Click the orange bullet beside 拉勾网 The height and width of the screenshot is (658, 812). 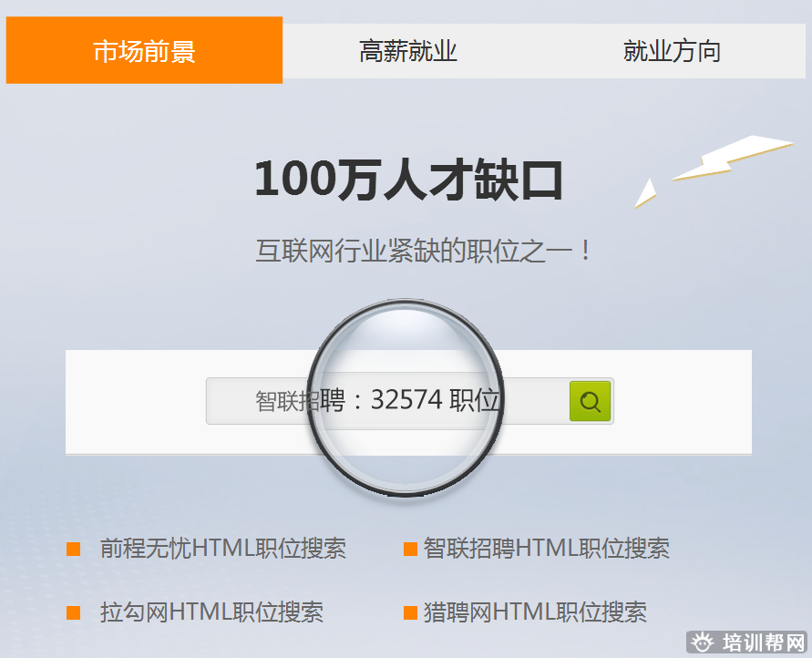coord(74,612)
